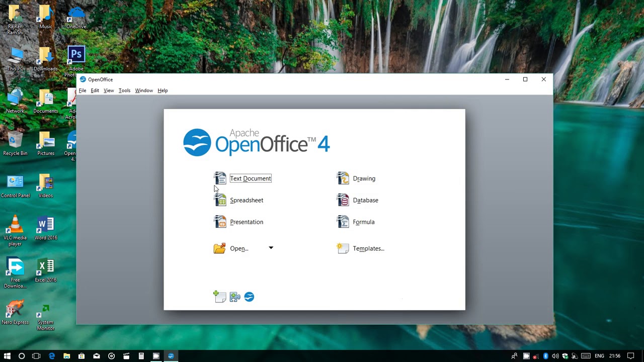
Task: Click the add extensions puzzle icon
Action: tap(234, 297)
